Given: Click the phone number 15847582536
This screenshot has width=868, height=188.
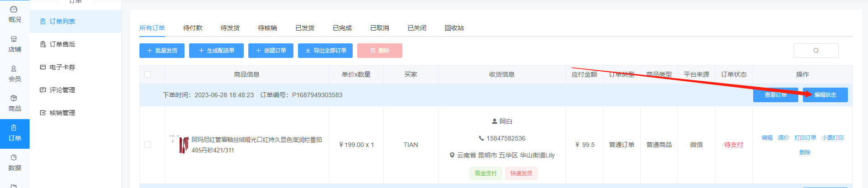Looking at the screenshot, I should point(506,138).
